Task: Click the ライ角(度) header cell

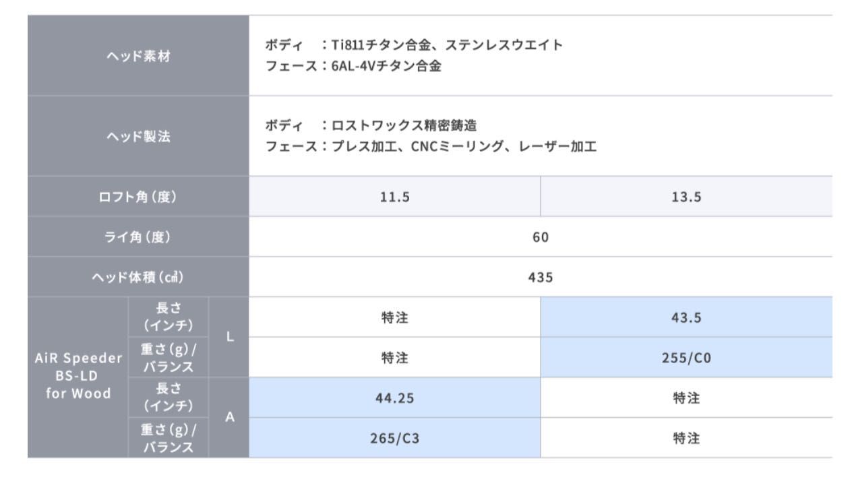Action: [x=138, y=237]
